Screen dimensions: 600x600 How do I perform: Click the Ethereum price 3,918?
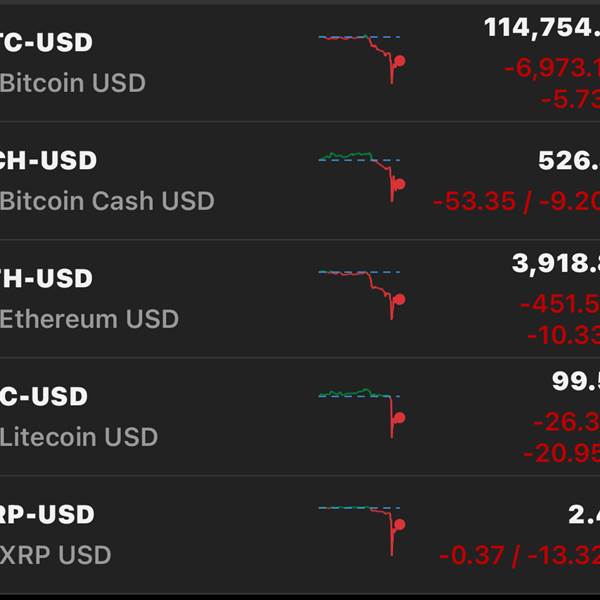[555, 264]
